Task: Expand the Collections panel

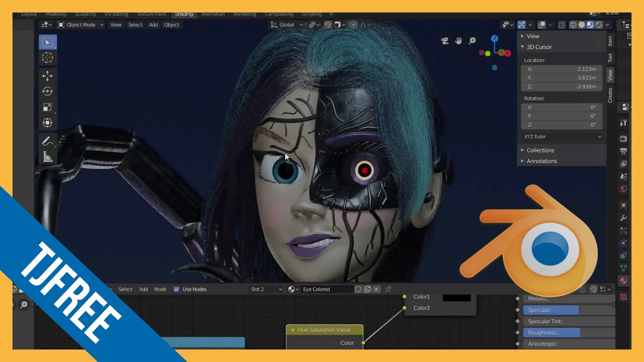Action: click(x=540, y=150)
